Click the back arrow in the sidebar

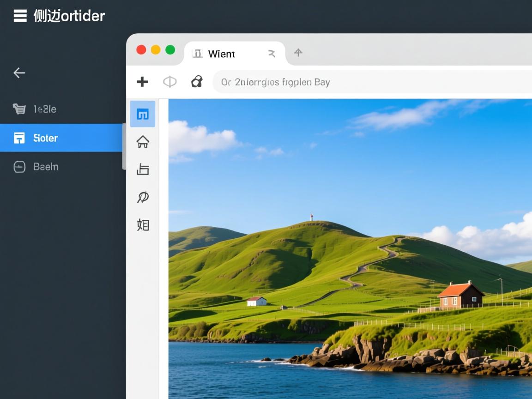(x=19, y=73)
